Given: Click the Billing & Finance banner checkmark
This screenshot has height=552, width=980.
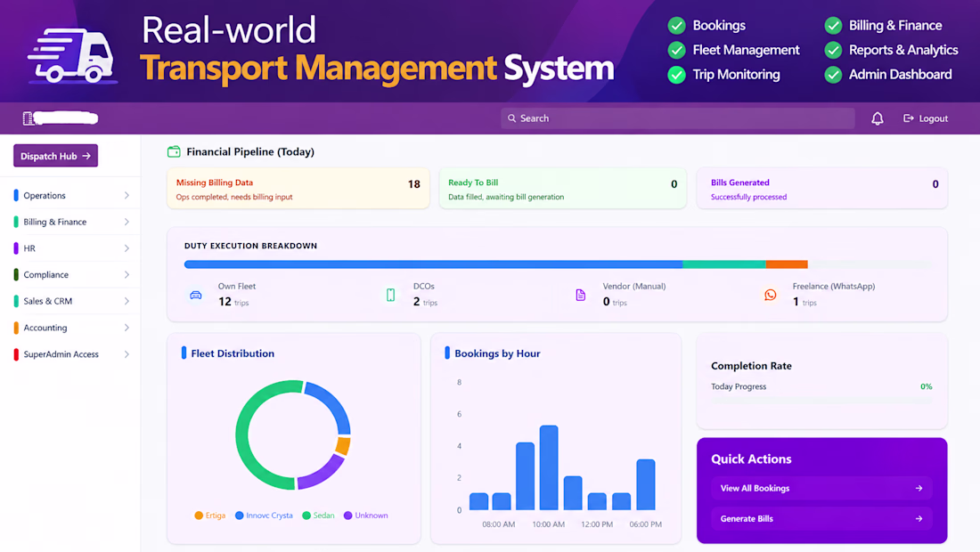Looking at the screenshot, I should (833, 26).
